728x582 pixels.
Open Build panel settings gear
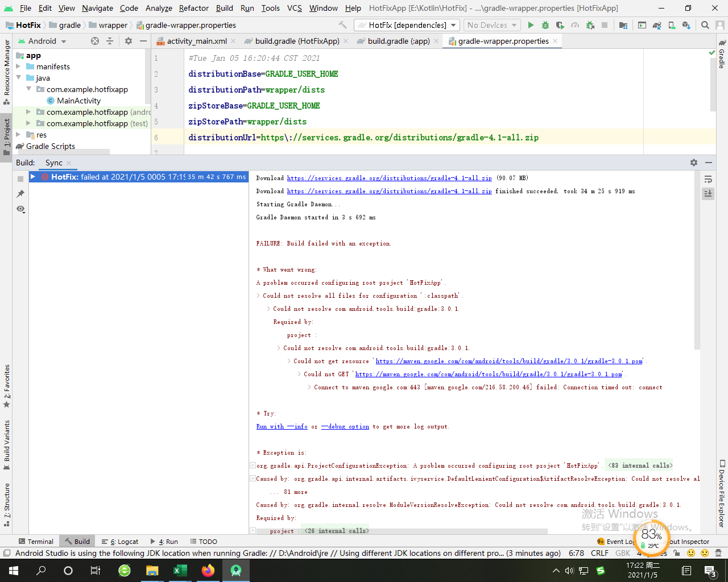tap(694, 163)
